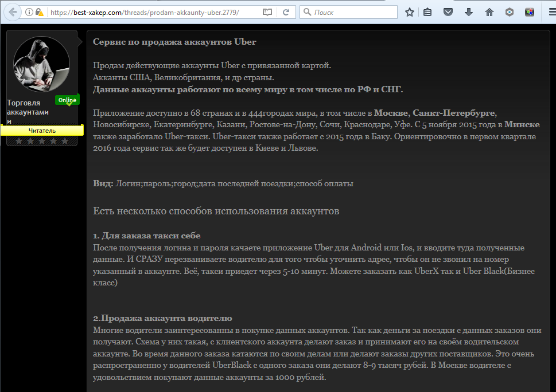Click the Вид: Логин;пароль;город line
The height and width of the screenshot is (392, 556).
223,183
